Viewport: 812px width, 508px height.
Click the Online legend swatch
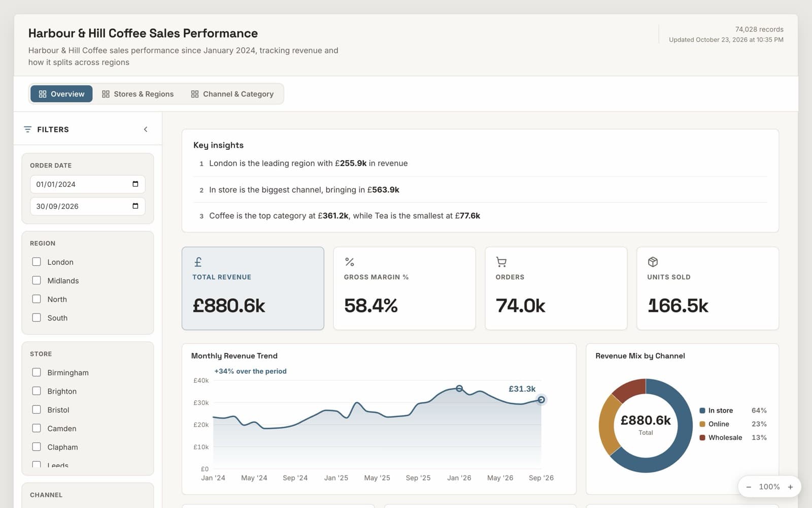coord(702,424)
